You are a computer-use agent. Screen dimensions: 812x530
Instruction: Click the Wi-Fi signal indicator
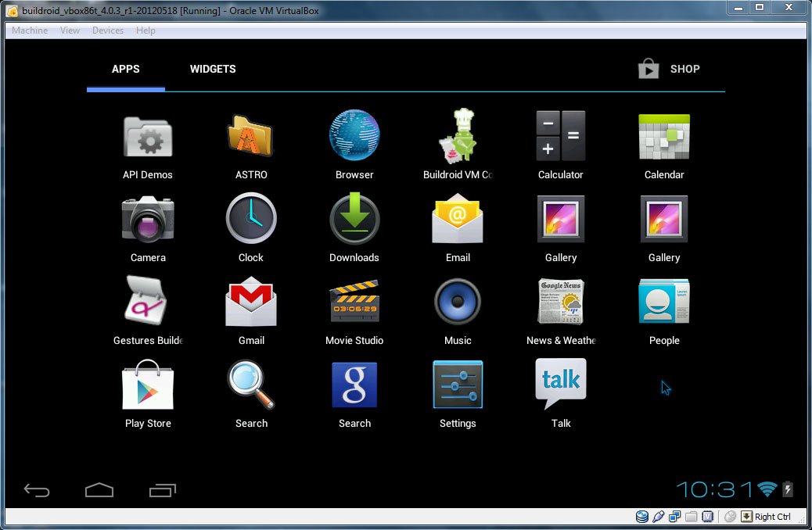[767, 489]
